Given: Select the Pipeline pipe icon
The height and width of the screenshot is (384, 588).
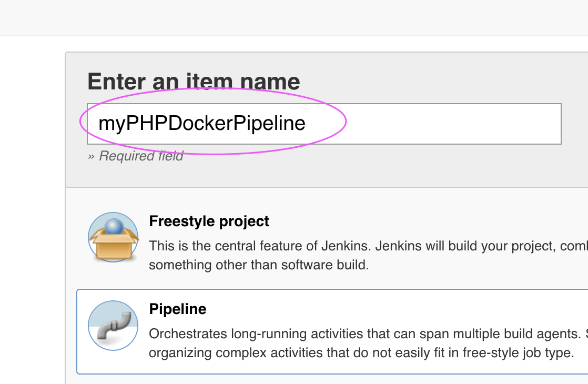Looking at the screenshot, I should pyautogui.click(x=113, y=326).
